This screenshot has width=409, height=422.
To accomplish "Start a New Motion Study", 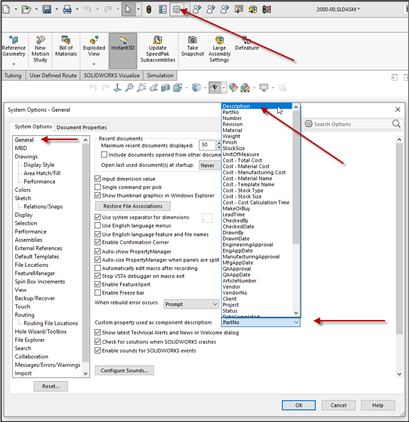I will (40, 49).
